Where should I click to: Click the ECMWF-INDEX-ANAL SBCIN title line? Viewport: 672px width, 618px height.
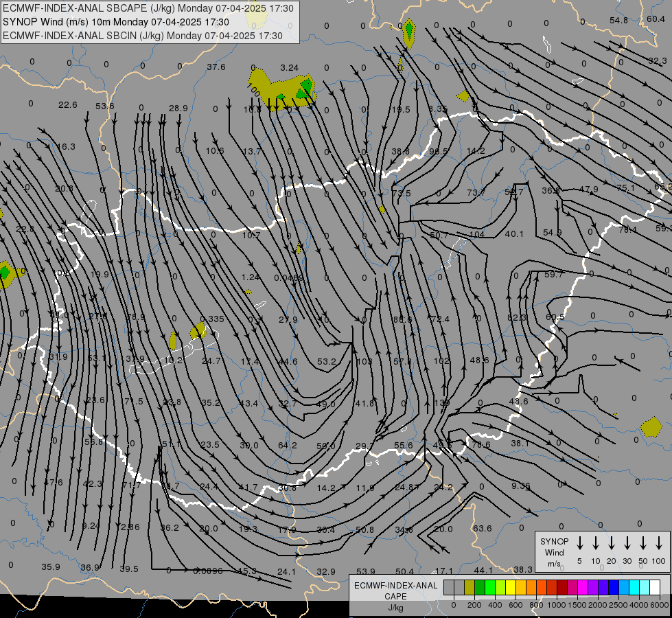(x=143, y=36)
